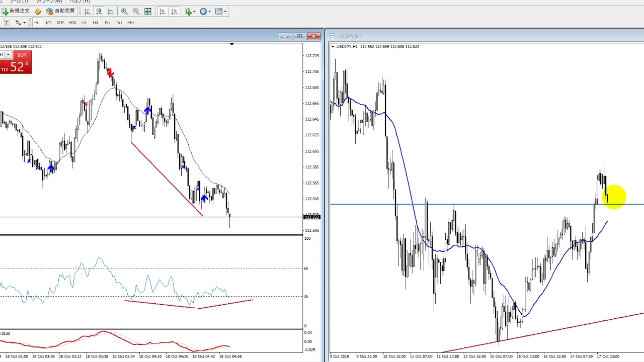Toggle chart shift from right border
This screenshot has width=644, height=362.
click(174, 11)
